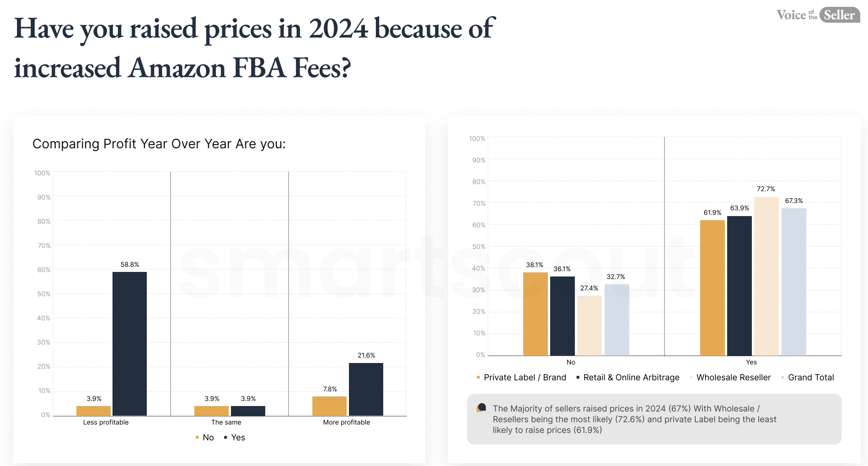Click the summary note about sellers raising prices
The image size is (868, 466).
pos(654,419)
